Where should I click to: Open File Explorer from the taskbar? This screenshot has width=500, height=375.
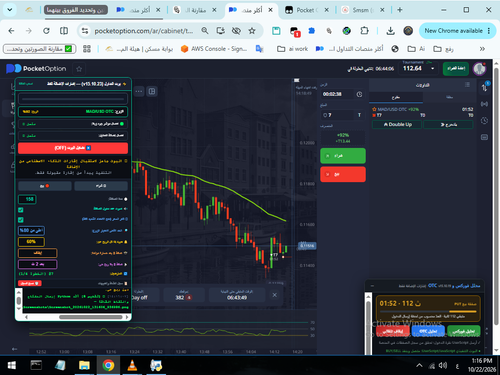coord(84,365)
